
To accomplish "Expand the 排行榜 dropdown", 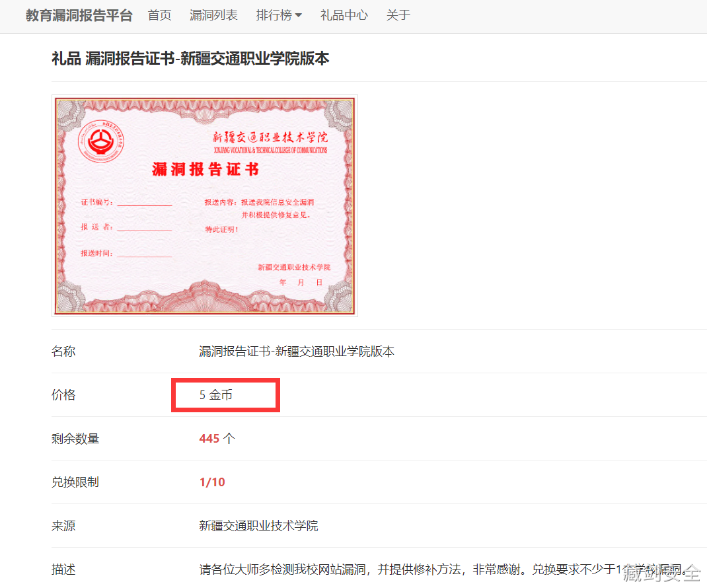I will pyautogui.click(x=279, y=15).
